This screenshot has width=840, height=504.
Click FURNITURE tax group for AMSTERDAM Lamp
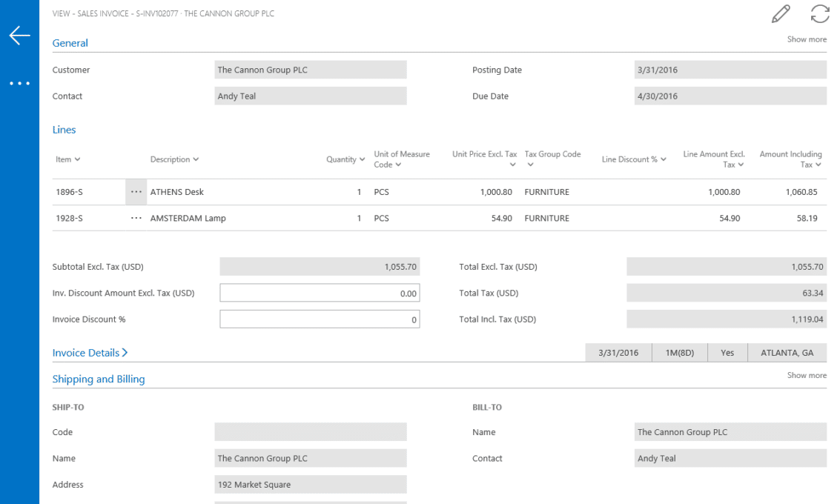[547, 219]
